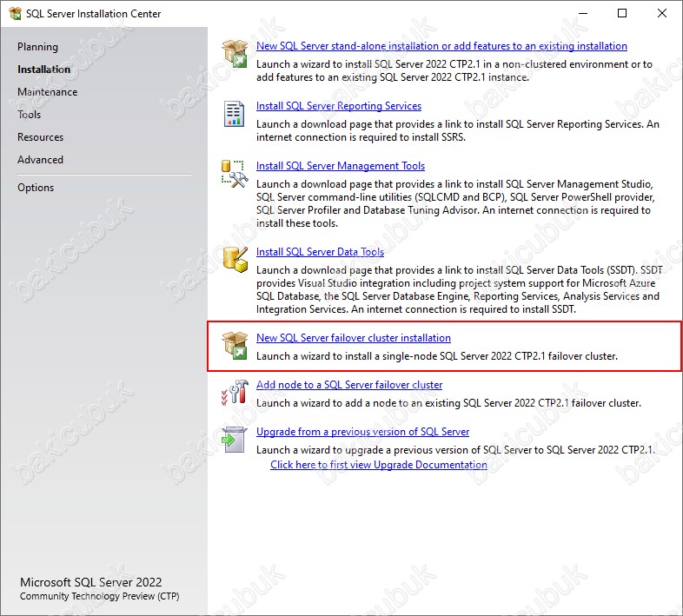Open Install SQL Server Data Tools link
The width and height of the screenshot is (683, 616).
pos(320,252)
